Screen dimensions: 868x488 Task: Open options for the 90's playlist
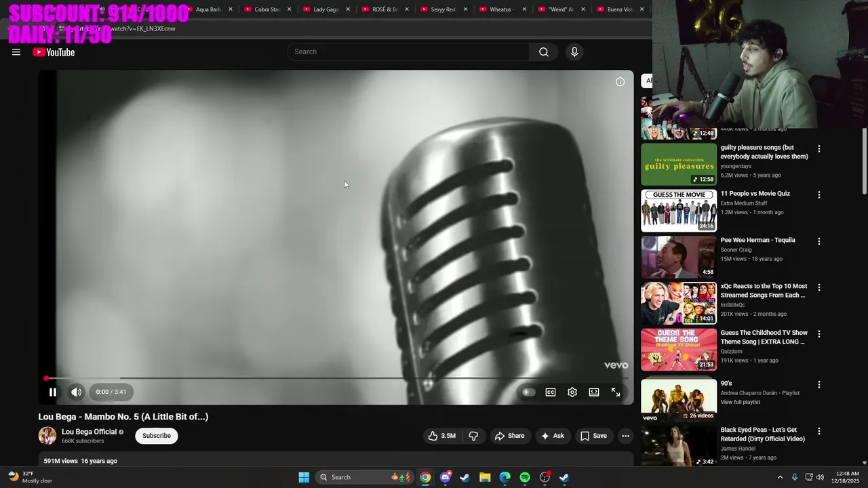[x=818, y=384]
